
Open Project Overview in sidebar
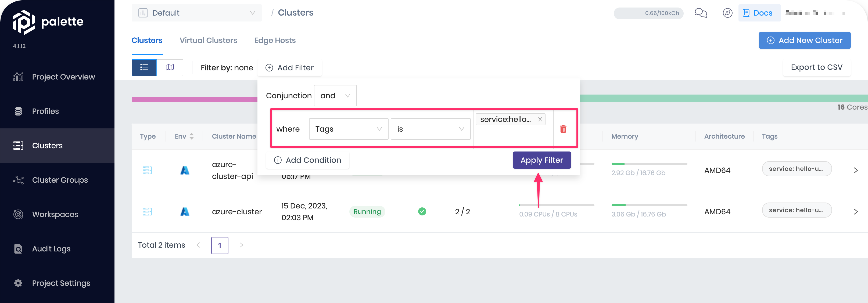[57, 77]
